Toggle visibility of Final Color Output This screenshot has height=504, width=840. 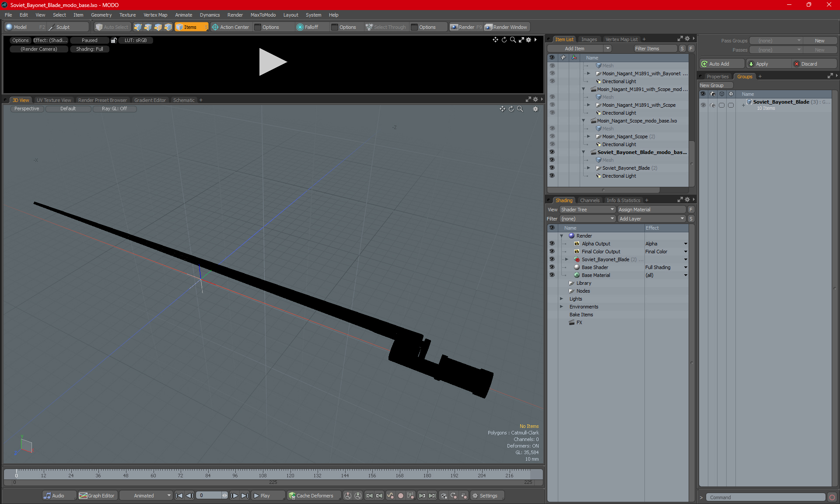552,252
